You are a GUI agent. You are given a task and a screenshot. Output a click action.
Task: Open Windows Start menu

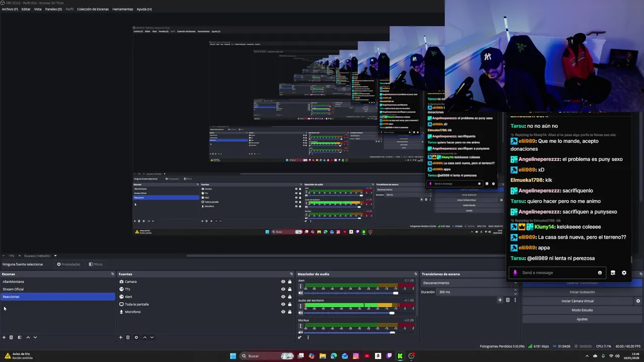[233, 356]
